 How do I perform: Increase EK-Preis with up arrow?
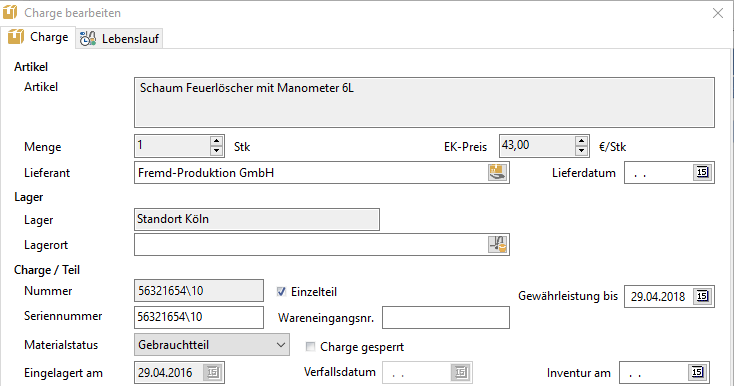[581, 141]
